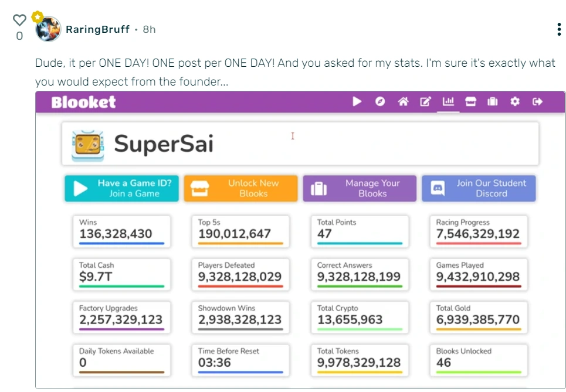
Task: Click the Logout arrow icon
Action: tap(537, 102)
